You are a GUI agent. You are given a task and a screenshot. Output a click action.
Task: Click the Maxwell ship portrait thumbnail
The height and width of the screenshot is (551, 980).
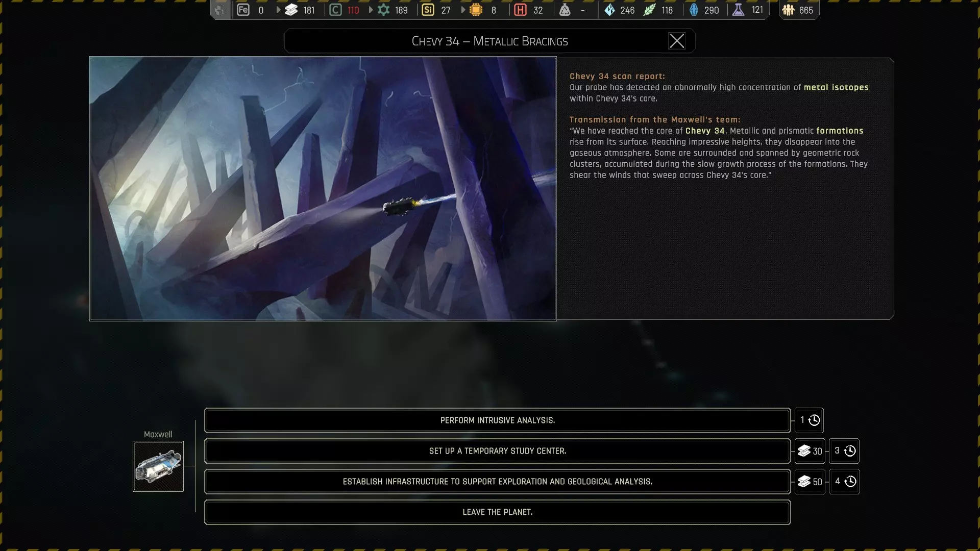click(158, 466)
